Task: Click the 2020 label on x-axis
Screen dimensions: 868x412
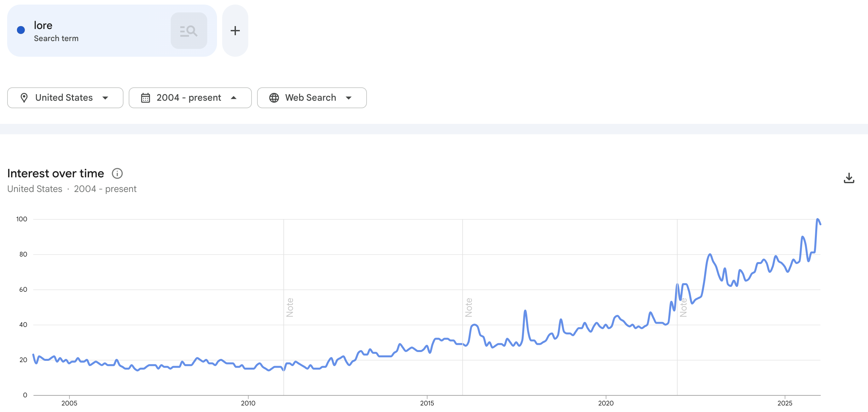Action: point(605,403)
